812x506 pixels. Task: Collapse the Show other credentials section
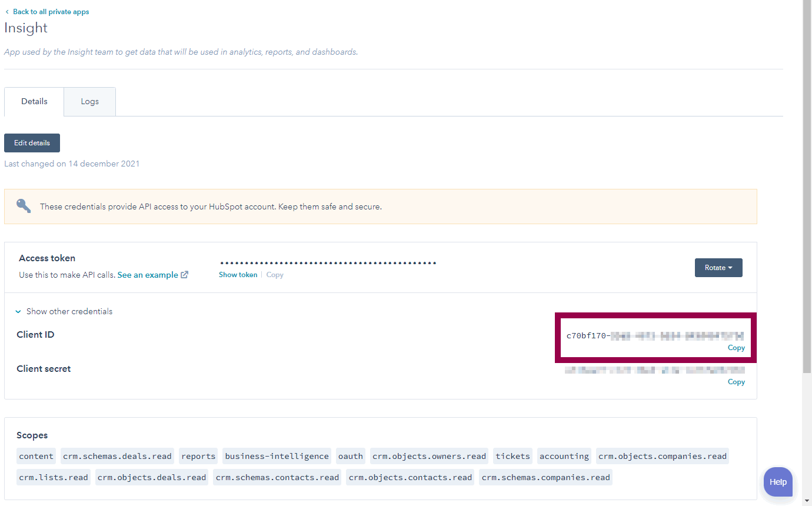coord(69,311)
